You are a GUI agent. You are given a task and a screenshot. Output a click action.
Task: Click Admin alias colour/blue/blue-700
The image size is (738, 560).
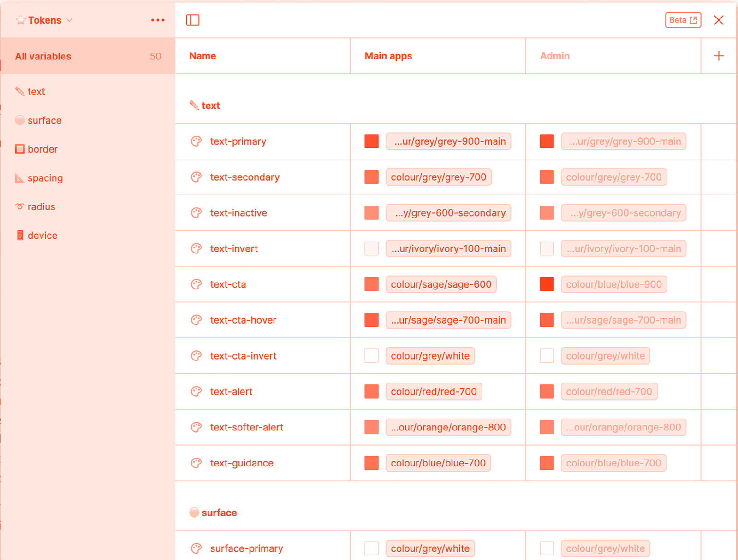(x=613, y=463)
